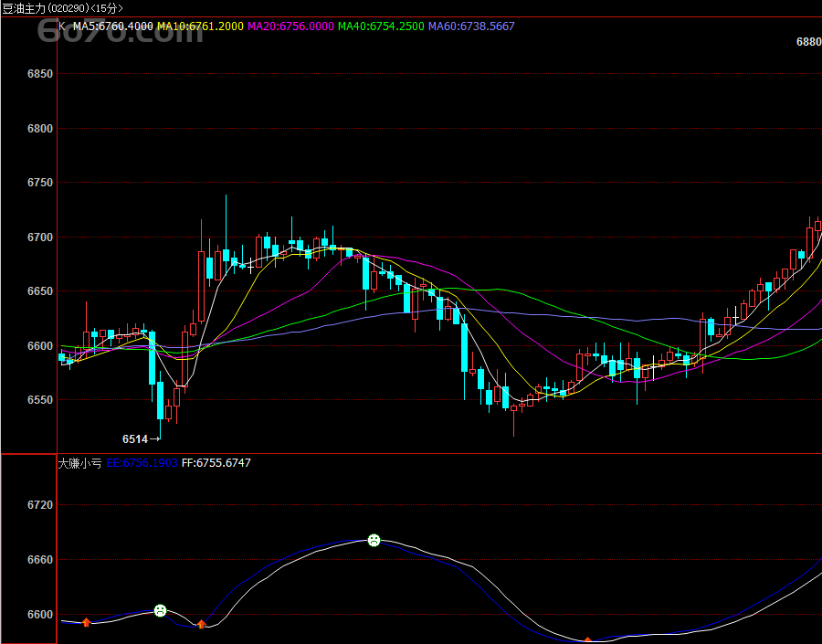
Task: Click the orange up-arrow signal at indicator bottom
Action: pyautogui.click(x=587, y=640)
